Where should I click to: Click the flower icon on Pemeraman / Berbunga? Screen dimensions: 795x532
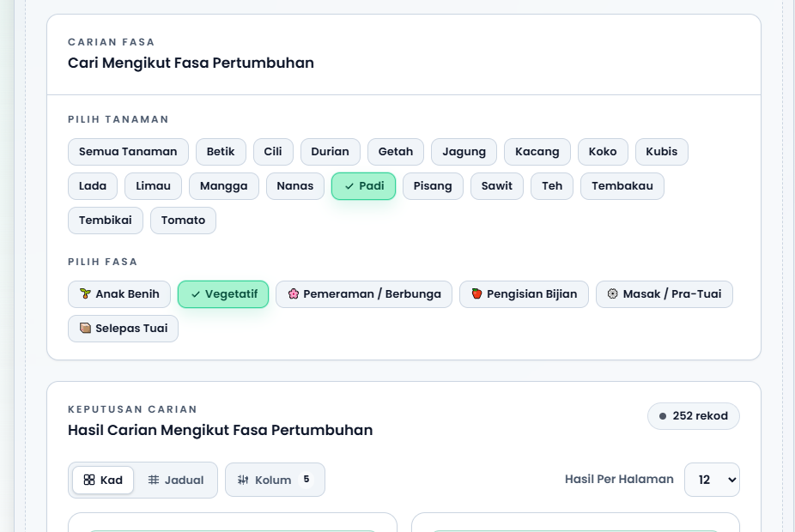click(x=293, y=293)
